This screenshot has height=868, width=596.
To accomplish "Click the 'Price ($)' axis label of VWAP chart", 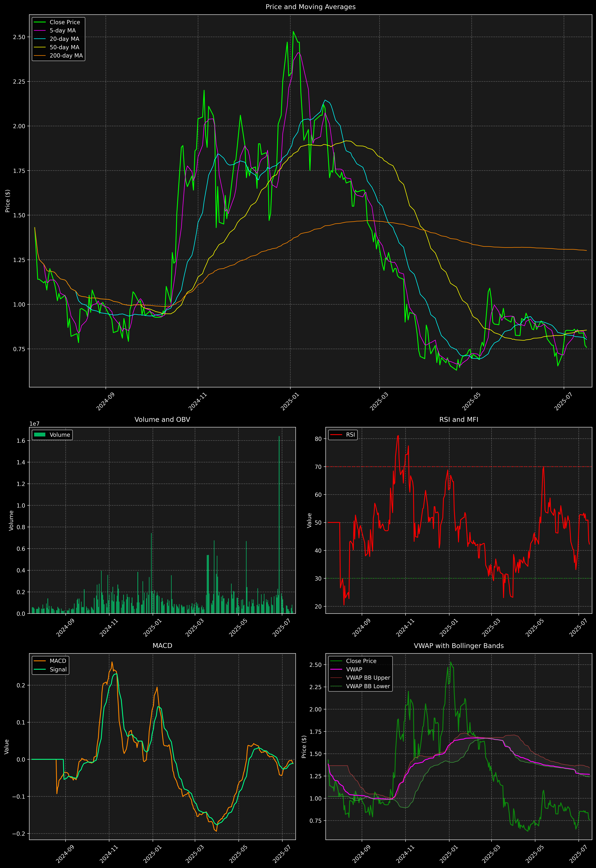I will click(304, 747).
